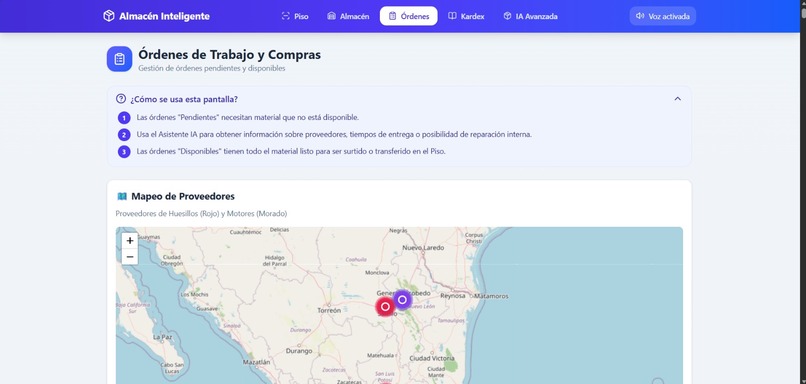Click the step 3 number badge
Image resolution: width=806 pixels, height=384 pixels.
point(124,152)
